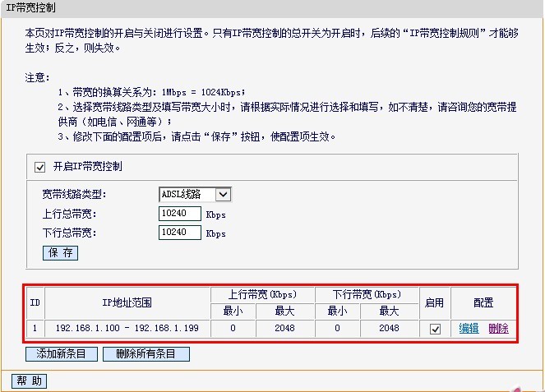Open the 宽带线路类型 dropdown showing ADSL线路
545x392 pixels.
click(195, 195)
